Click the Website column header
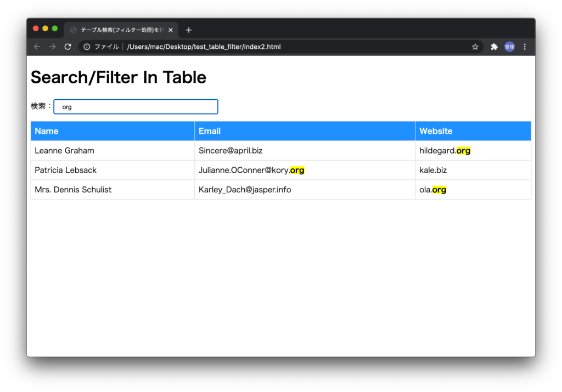The height and width of the screenshot is (392, 562). coord(473,131)
